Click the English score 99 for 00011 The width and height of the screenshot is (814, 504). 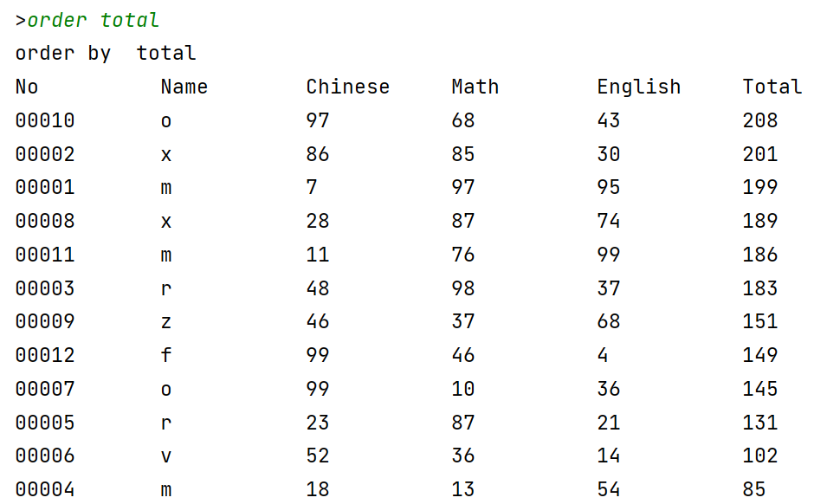[x=609, y=255]
